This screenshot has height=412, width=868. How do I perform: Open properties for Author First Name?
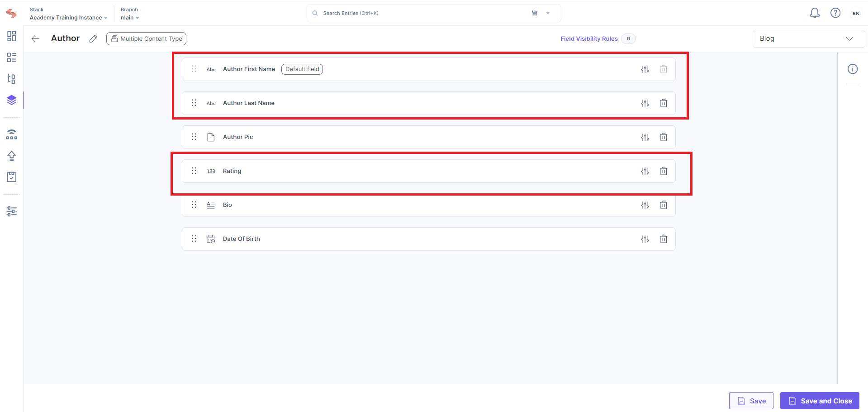tap(645, 69)
